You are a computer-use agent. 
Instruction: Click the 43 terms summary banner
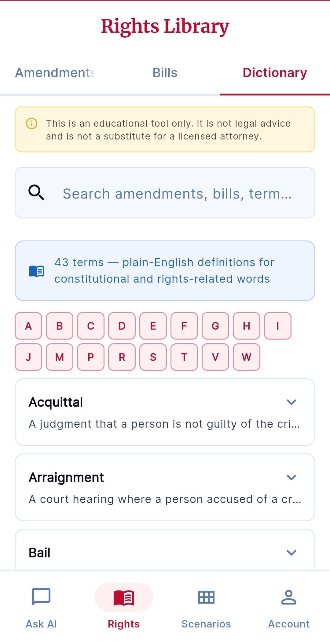[165, 270]
